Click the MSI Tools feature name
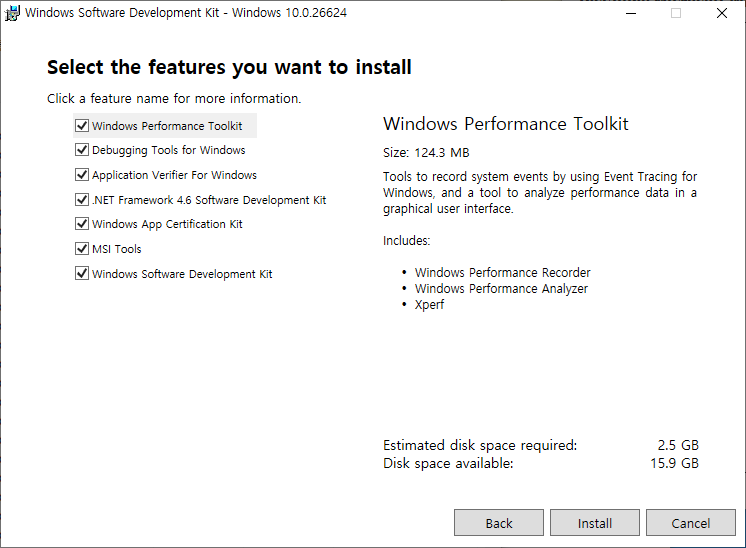 tap(117, 249)
